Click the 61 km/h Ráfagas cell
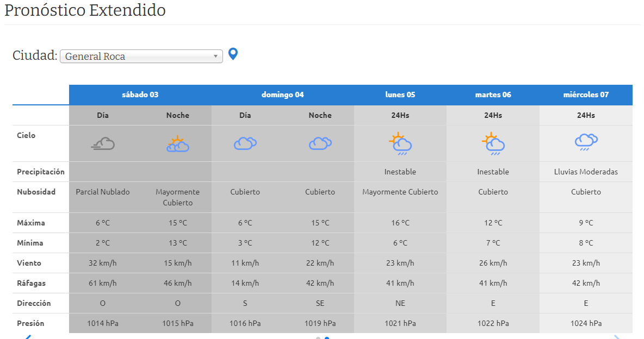Screen dimensions: 644x339 (103, 283)
